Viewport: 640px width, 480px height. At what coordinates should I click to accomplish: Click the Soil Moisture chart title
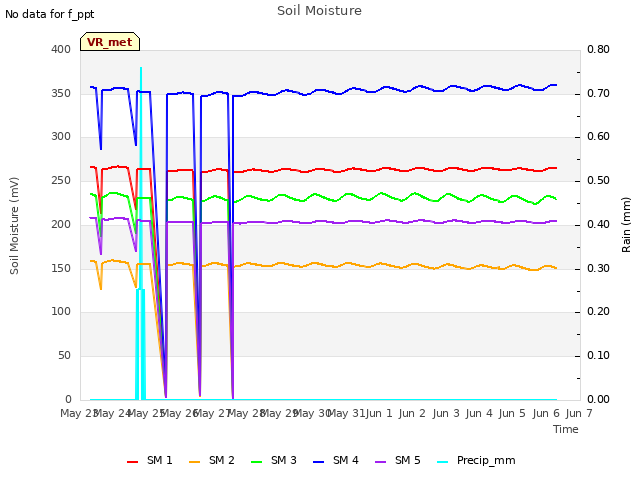point(319,11)
